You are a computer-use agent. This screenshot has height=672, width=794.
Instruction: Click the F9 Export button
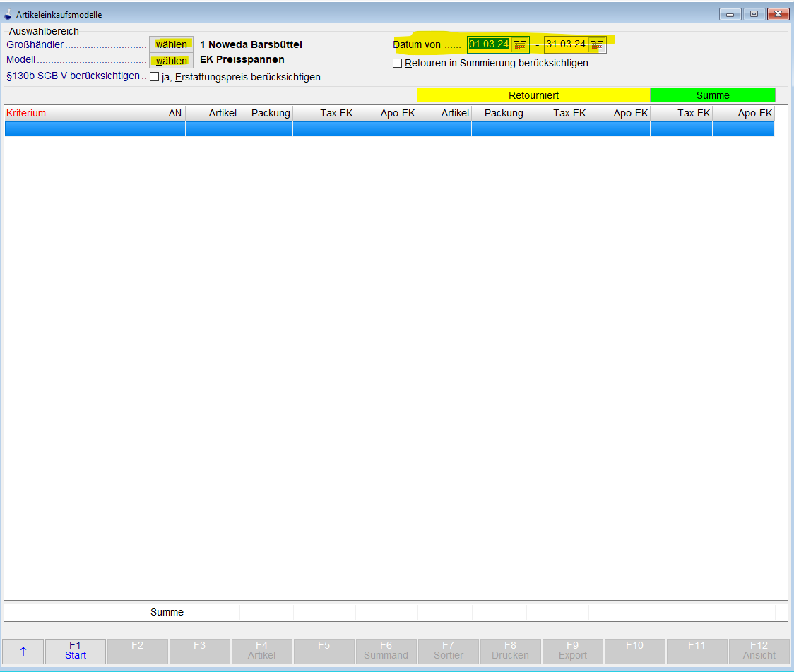click(573, 652)
